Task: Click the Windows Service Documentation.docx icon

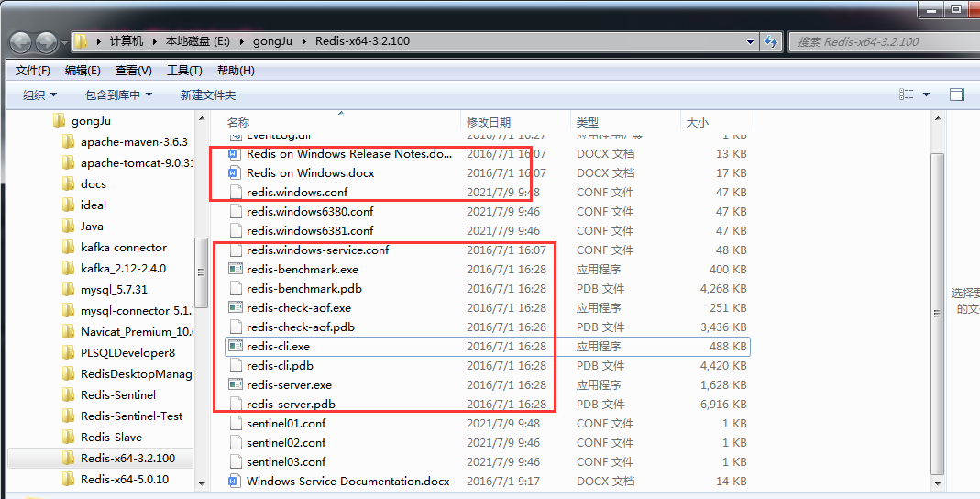Action: [235, 482]
